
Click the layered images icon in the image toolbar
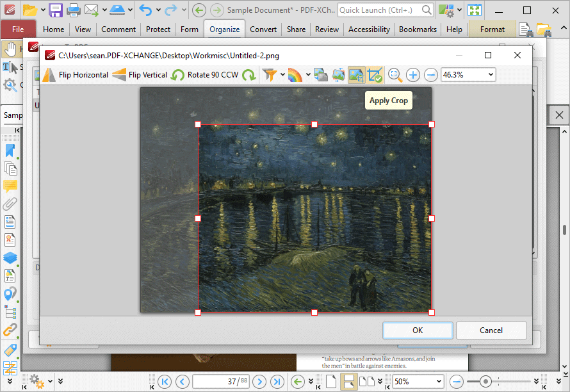click(x=321, y=75)
